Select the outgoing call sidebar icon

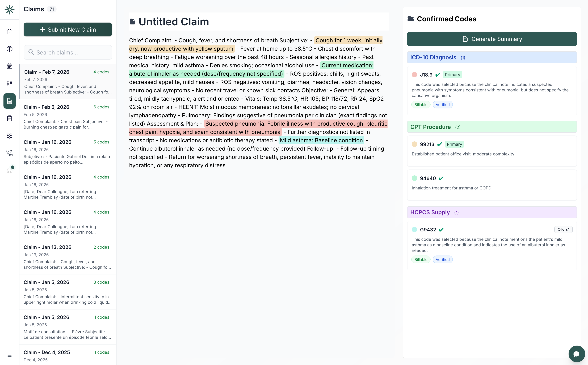(x=9, y=153)
